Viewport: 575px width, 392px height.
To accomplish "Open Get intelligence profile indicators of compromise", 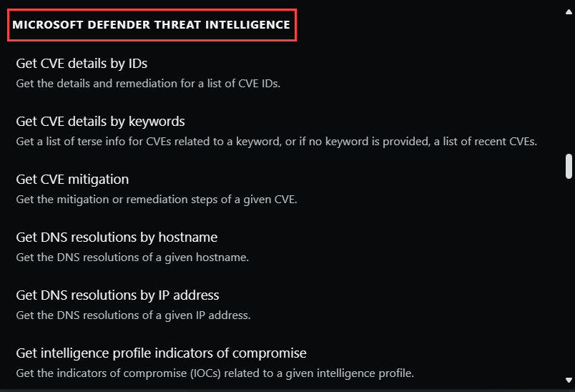I will [x=161, y=353].
